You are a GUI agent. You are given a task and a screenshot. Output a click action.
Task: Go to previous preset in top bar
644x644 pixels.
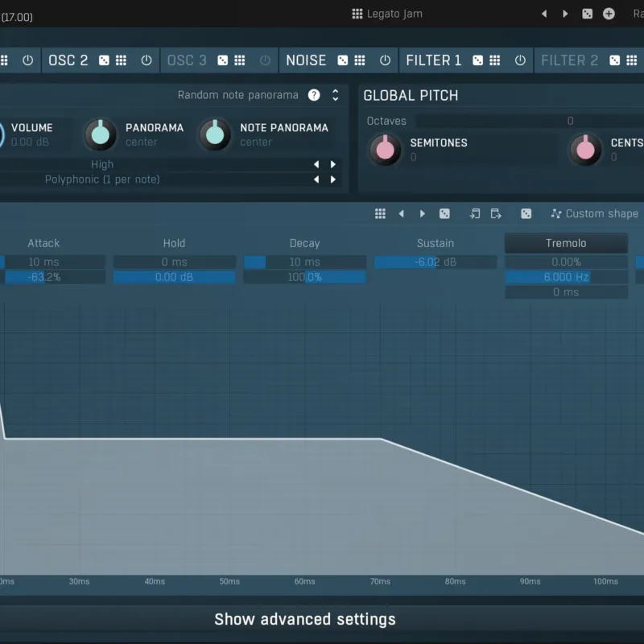point(544,14)
